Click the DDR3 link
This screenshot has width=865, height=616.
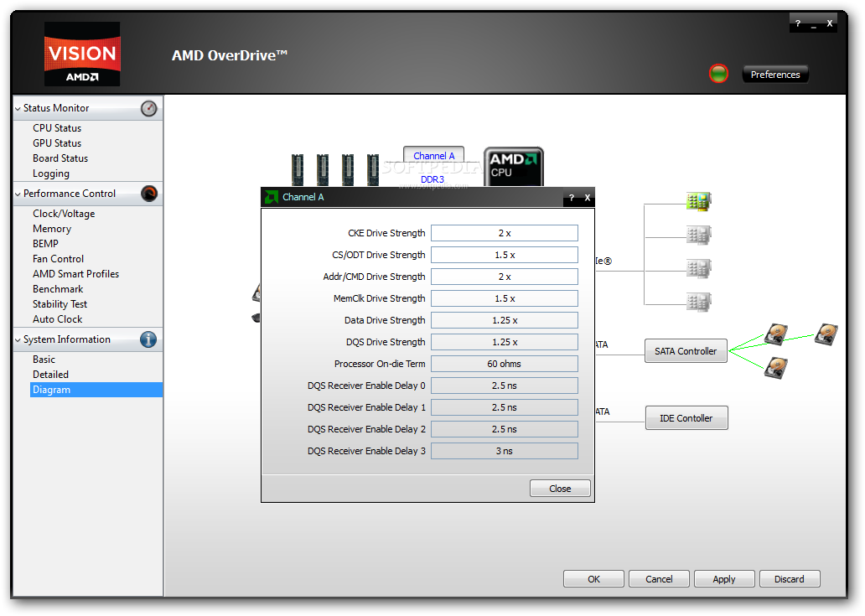(432, 179)
